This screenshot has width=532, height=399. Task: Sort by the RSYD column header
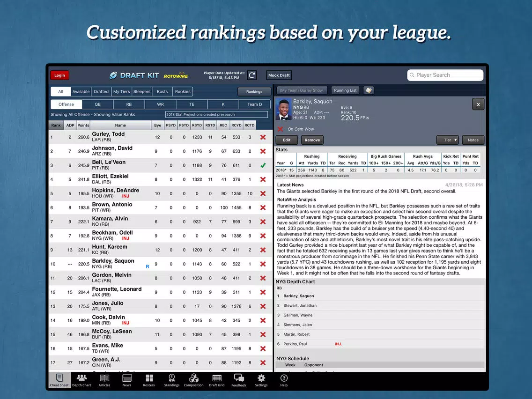197,125
